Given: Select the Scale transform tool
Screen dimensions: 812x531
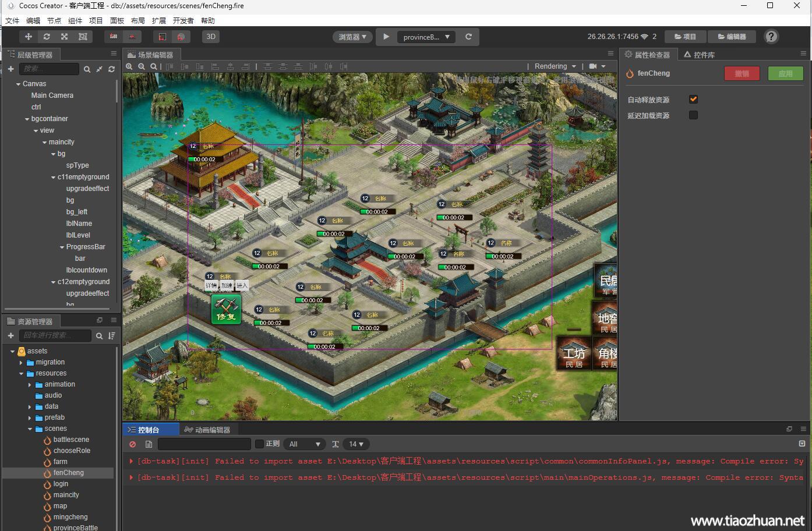Looking at the screenshot, I should tap(65, 37).
